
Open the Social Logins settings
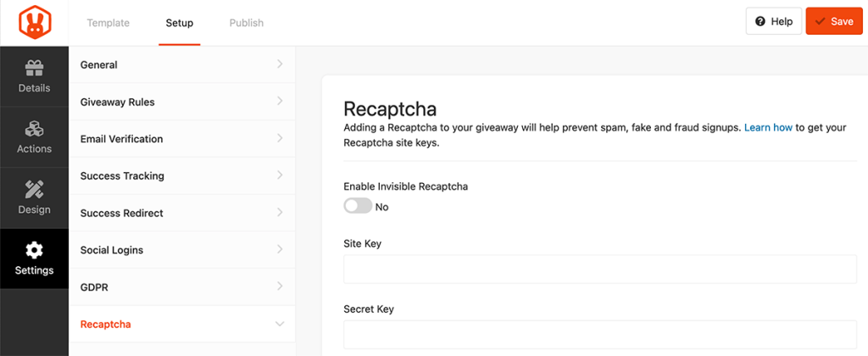[x=181, y=250]
